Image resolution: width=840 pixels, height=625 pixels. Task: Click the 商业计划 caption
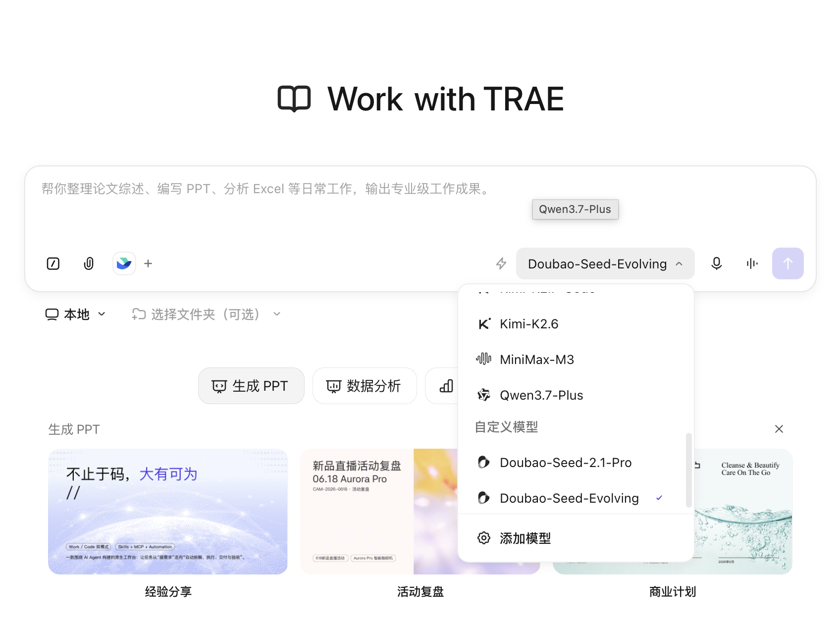point(673,592)
